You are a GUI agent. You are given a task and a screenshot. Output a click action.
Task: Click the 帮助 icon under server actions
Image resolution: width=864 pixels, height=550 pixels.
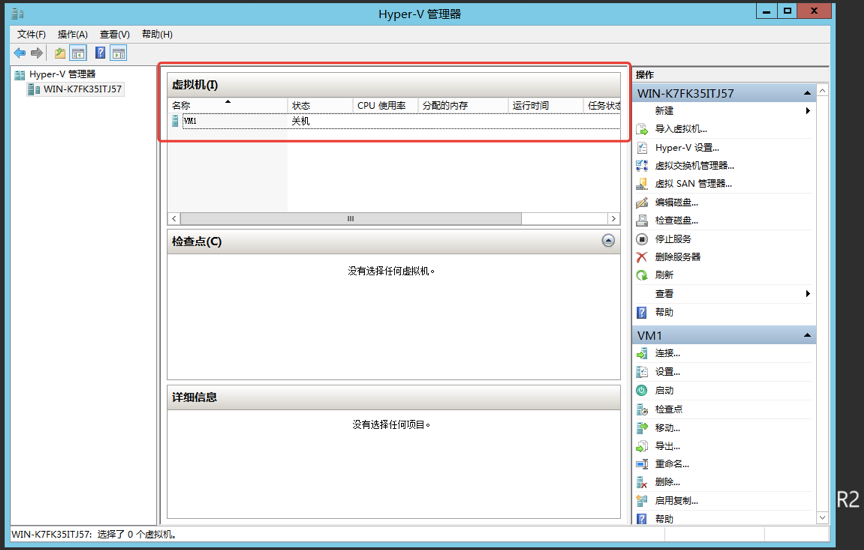coord(642,312)
